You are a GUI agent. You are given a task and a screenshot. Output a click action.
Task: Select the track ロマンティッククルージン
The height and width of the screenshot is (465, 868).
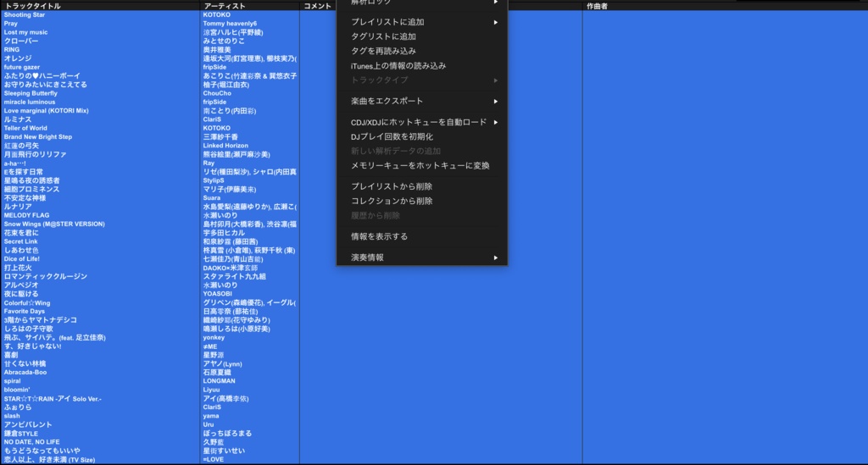point(46,276)
